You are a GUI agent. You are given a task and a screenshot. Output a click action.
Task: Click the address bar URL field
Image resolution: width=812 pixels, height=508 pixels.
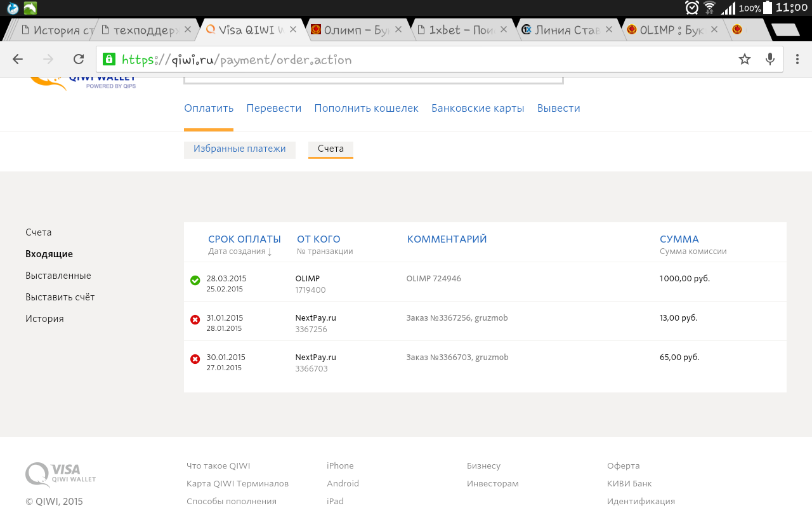tap(441, 59)
